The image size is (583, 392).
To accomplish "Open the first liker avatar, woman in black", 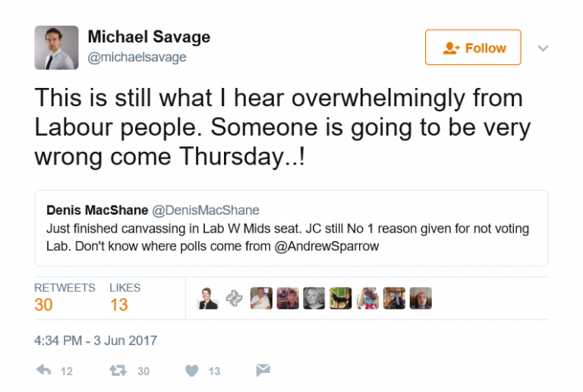I will coord(207,299).
